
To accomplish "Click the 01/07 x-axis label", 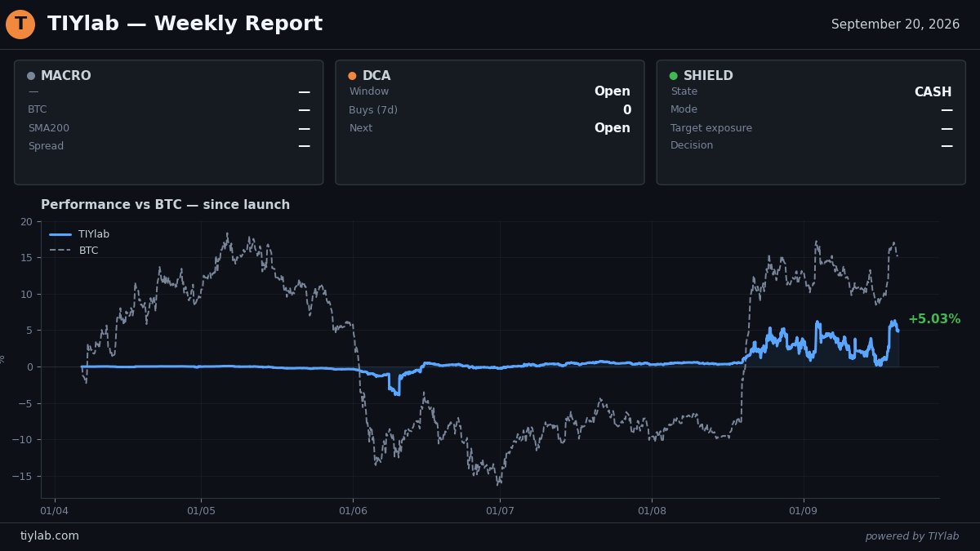I will coord(500,511).
